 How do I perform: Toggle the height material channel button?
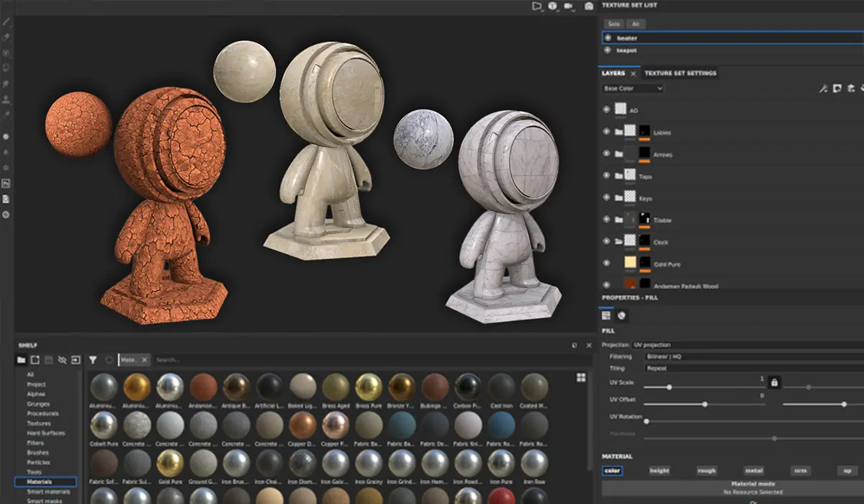(659, 470)
